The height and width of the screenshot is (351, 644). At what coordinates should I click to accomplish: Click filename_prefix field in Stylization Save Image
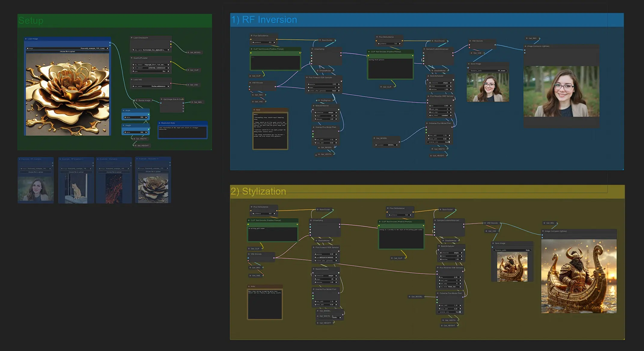(x=512, y=250)
